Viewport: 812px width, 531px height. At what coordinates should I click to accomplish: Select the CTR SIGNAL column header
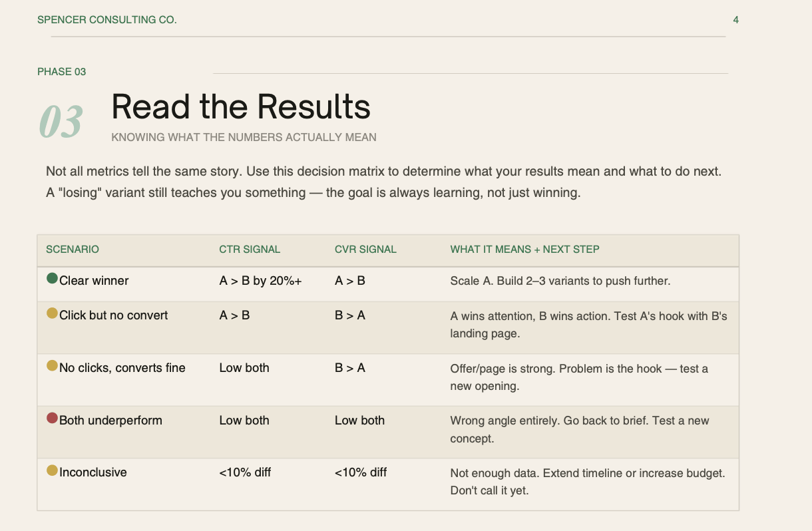click(x=250, y=250)
